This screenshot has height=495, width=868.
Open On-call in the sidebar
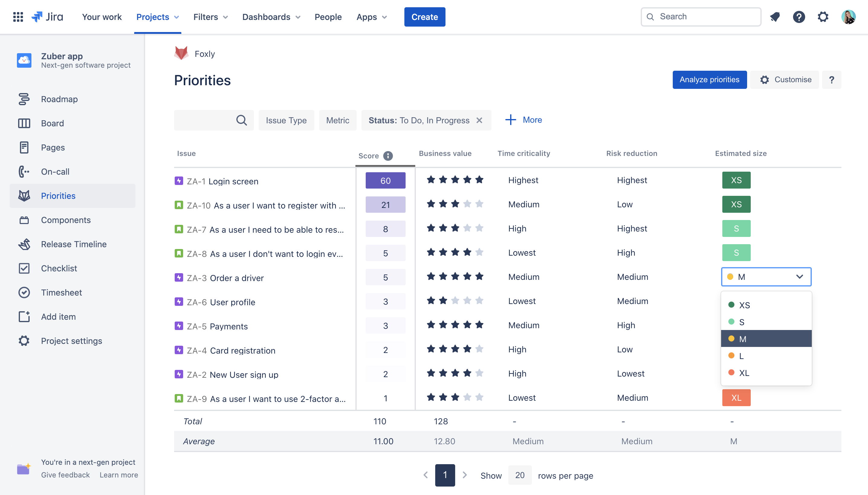[x=55, y=172]
